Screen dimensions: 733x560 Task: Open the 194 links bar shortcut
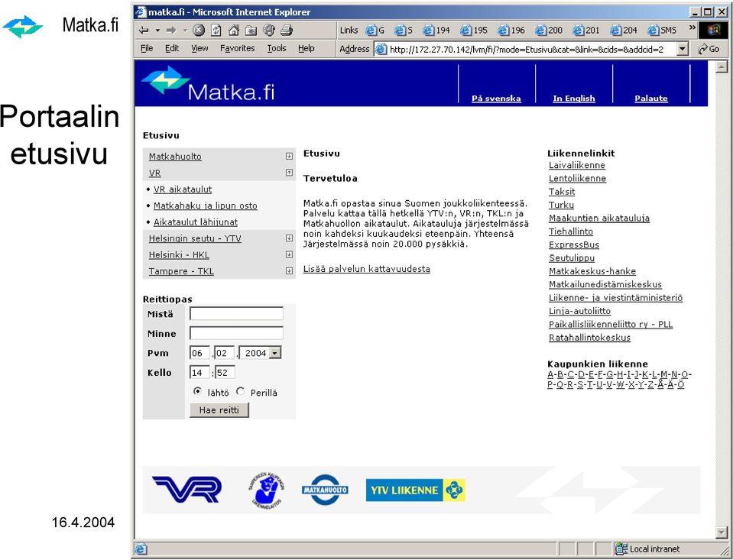coord(436,31)
